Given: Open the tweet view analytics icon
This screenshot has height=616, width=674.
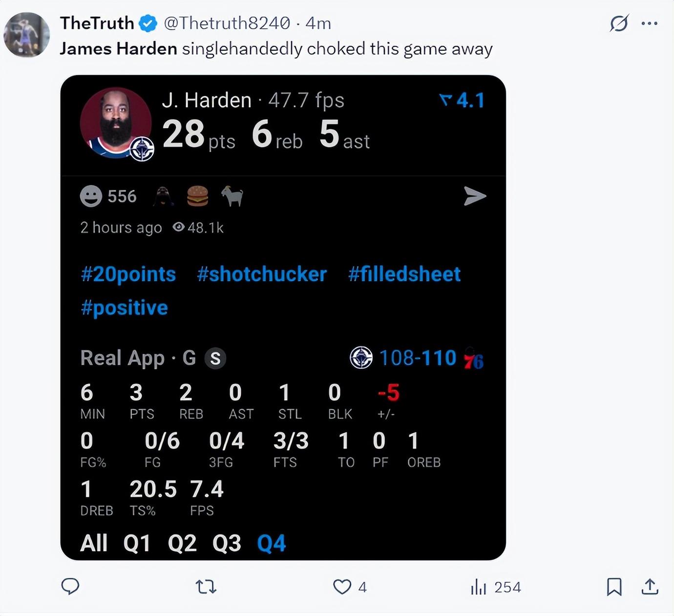Looking at the screenshot, I should (x=479, y=587).
